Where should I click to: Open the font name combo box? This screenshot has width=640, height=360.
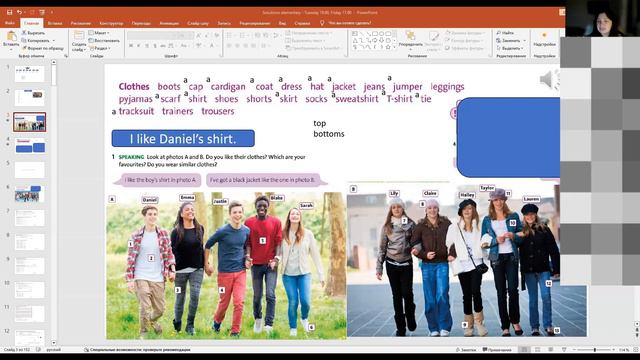(x=153, y=36)
